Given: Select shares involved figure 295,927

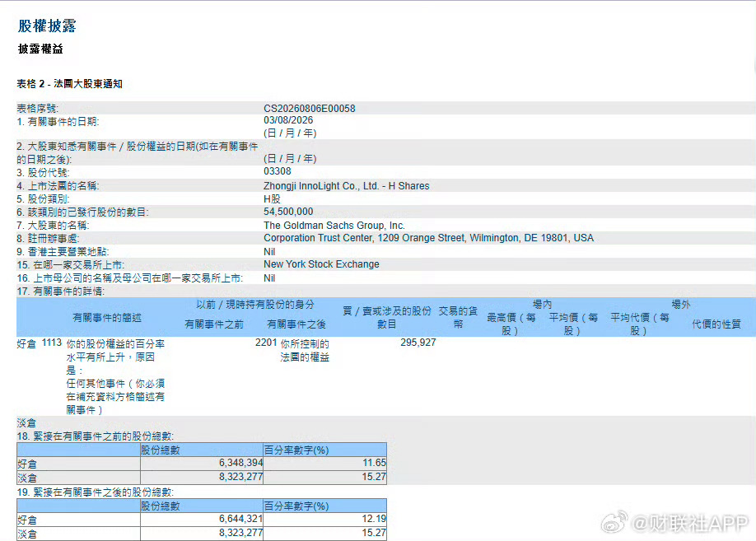Looking at the screenshot, I should (418, 343).
